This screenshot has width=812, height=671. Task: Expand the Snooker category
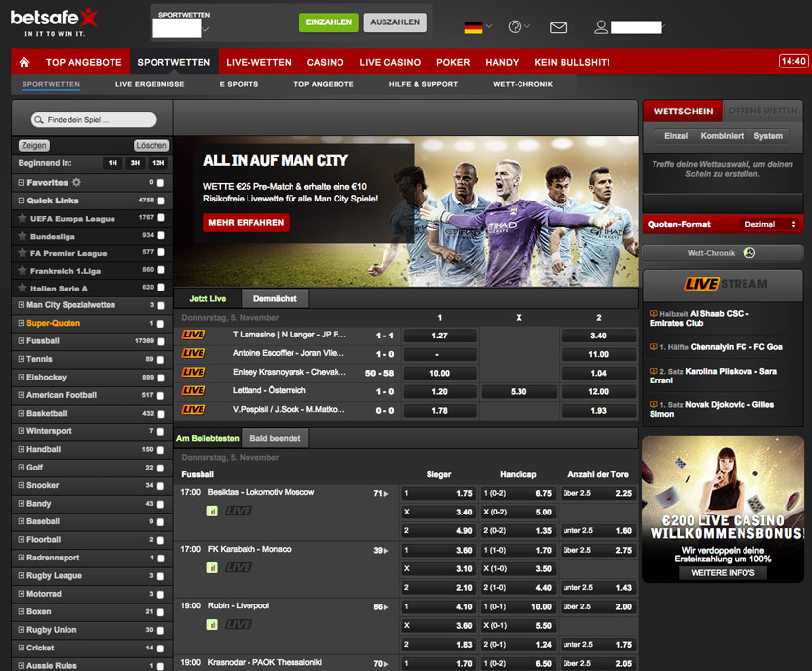22,485
